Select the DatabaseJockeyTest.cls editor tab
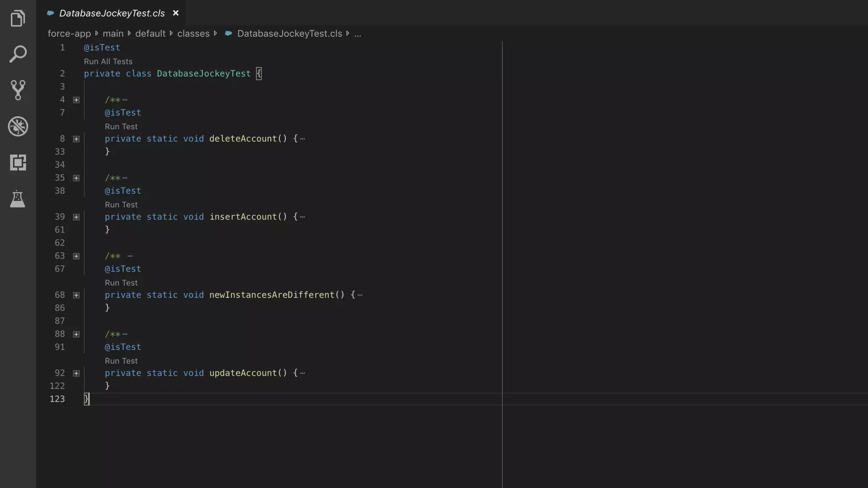This screenshot has height=488, width=868. 112,13
